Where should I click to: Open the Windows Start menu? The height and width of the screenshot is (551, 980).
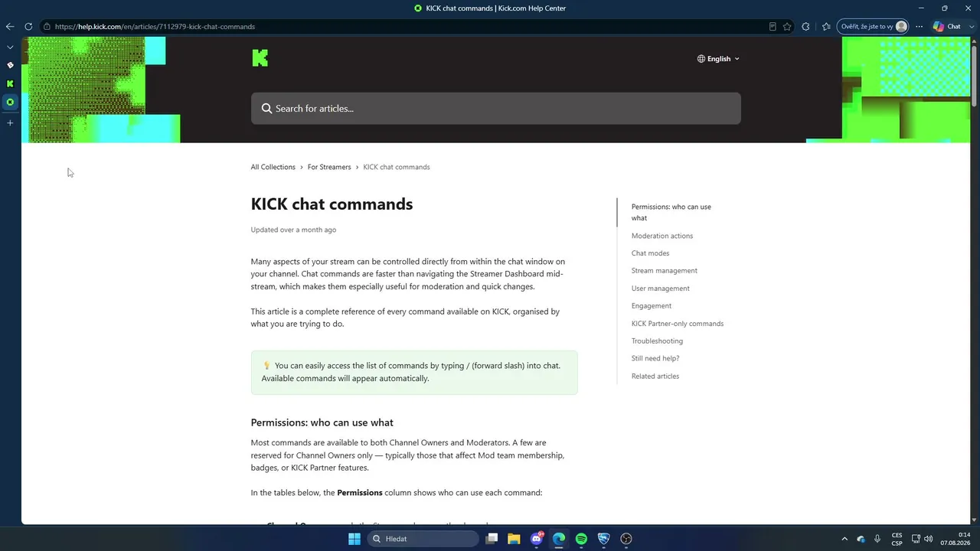tap(354, 539)
